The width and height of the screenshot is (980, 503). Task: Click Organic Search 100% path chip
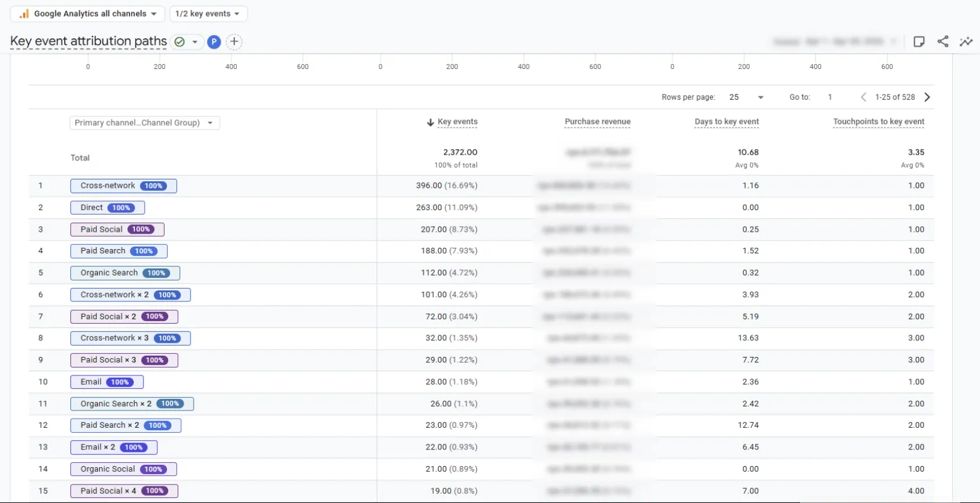coord(125,273)
